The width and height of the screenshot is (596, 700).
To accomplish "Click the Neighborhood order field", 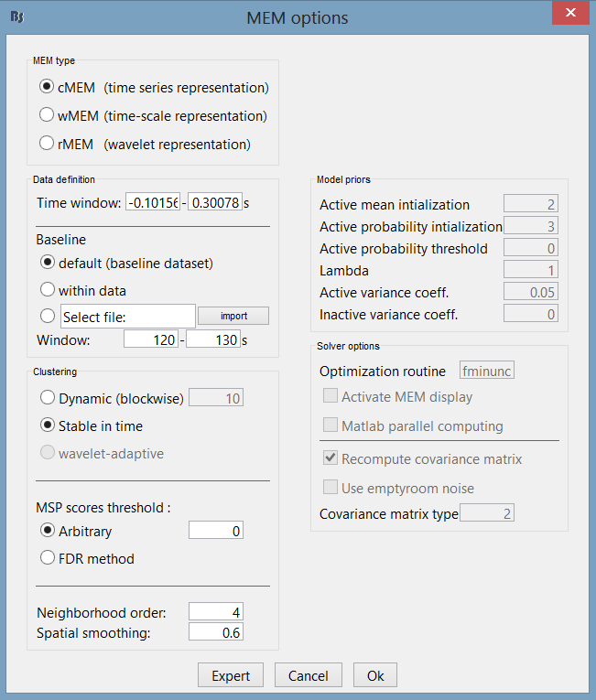I will click(216, 612).
